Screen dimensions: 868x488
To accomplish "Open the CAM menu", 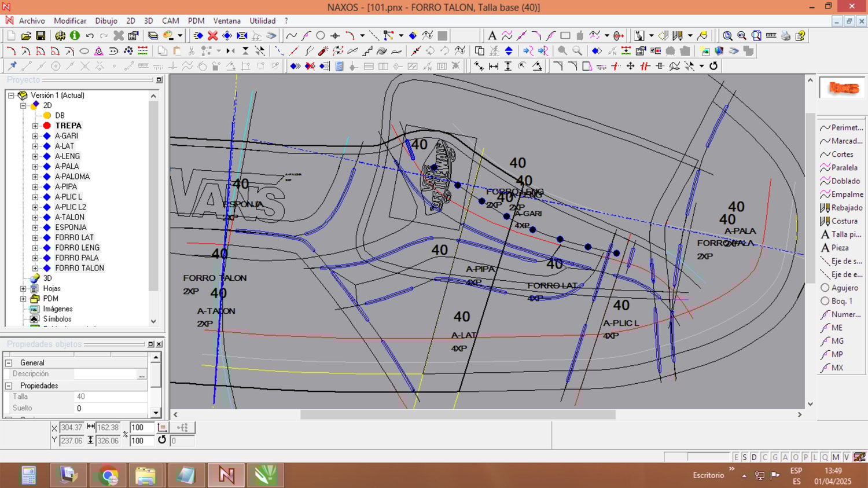I will pos(170,21).
